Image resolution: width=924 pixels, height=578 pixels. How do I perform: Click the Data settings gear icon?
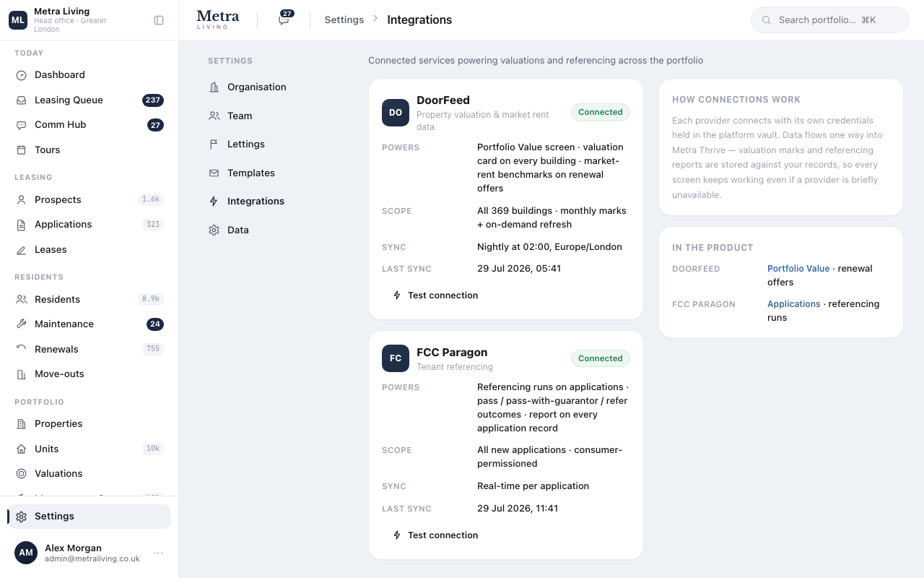click(x=214, y=230)
